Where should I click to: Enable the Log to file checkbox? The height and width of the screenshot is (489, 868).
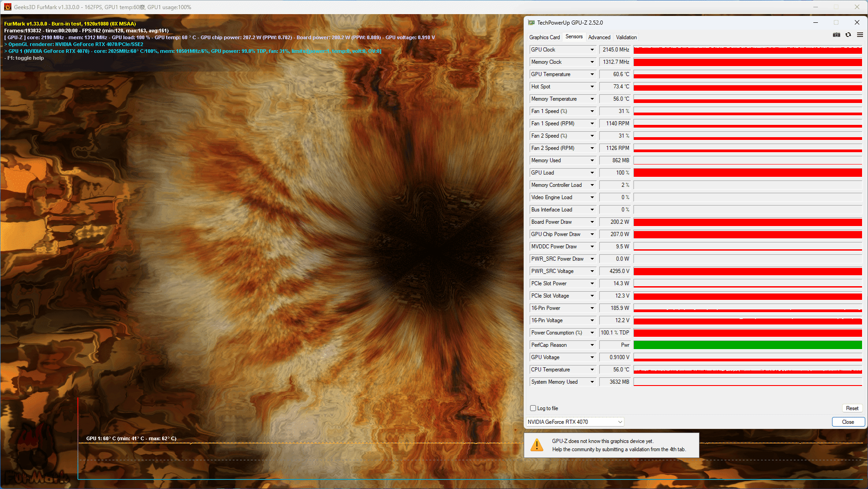533,408
